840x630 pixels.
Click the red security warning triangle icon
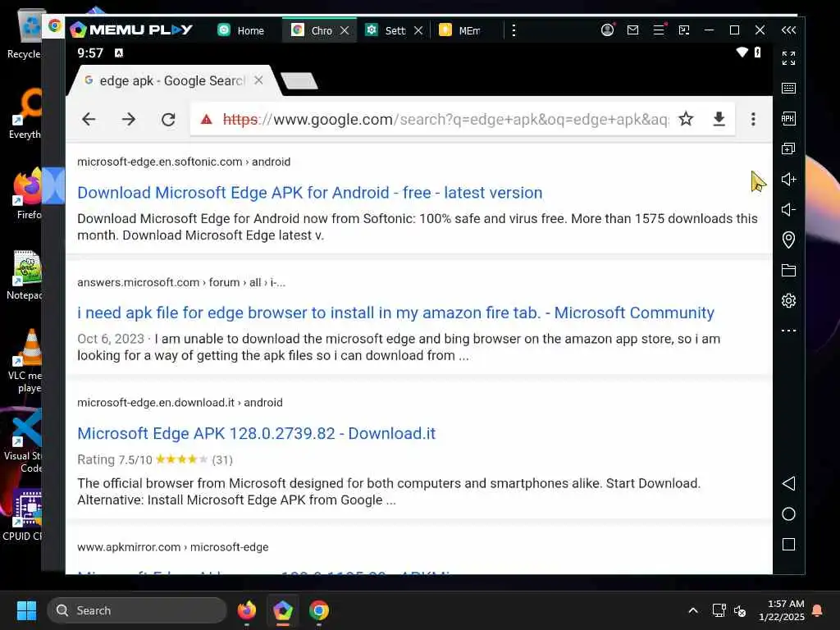click(x=207, y=119)
